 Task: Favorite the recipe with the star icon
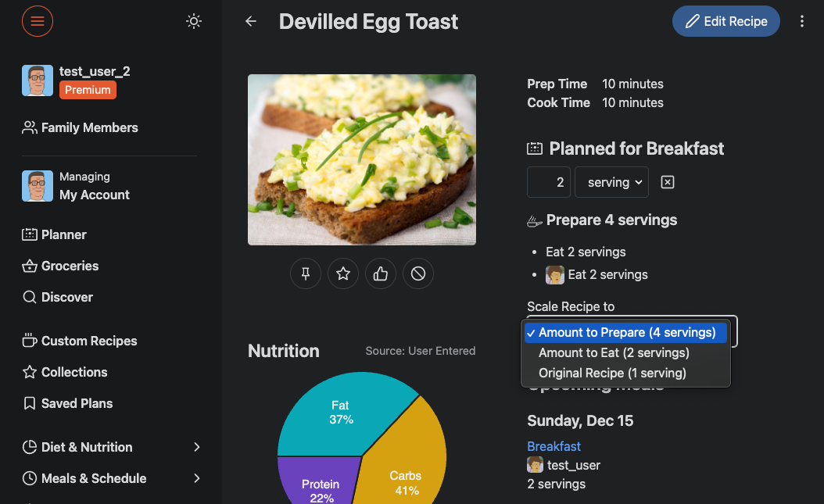tap(343, 273)
